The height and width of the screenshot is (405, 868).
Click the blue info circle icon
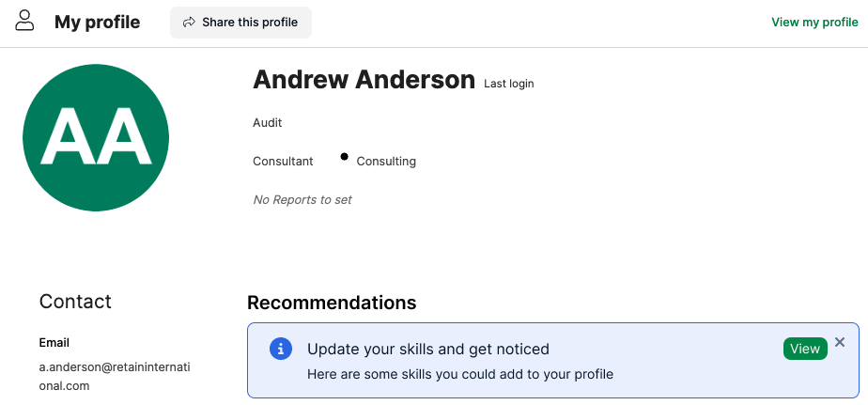point(281,349)
